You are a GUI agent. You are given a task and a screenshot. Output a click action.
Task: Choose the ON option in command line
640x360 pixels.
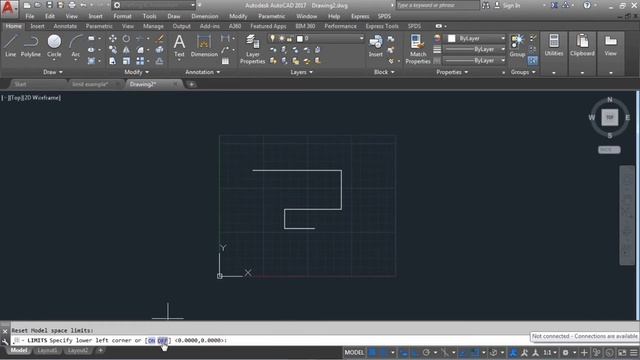(x=151, y=340)
